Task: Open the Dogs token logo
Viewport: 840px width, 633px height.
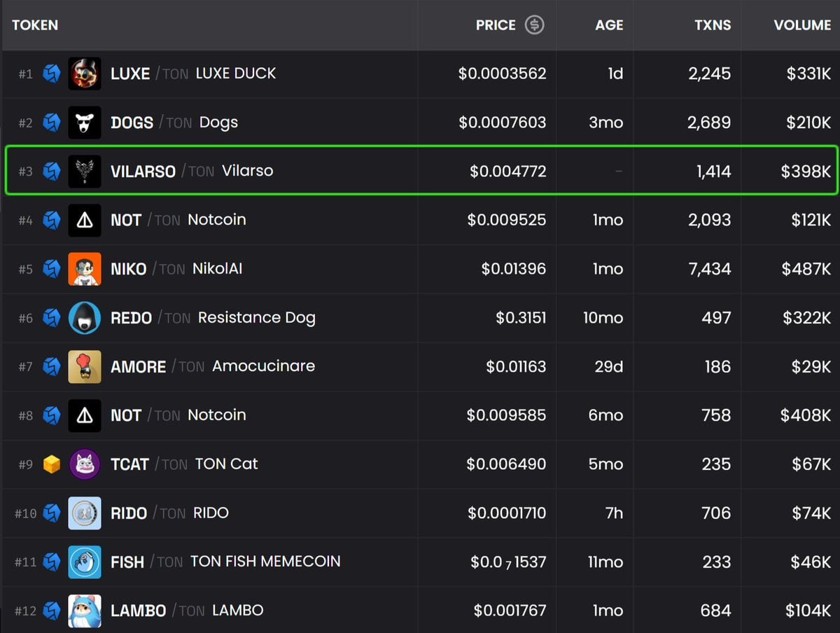Action: pyautogui.click(x=85, y=123)
